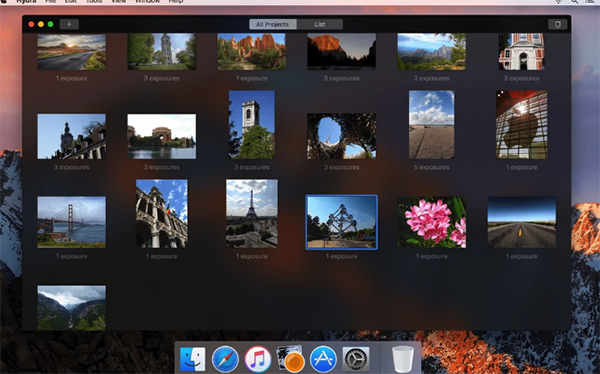Open the App Store from the Dock
600x374 pixels.
[x=323, y=359]
